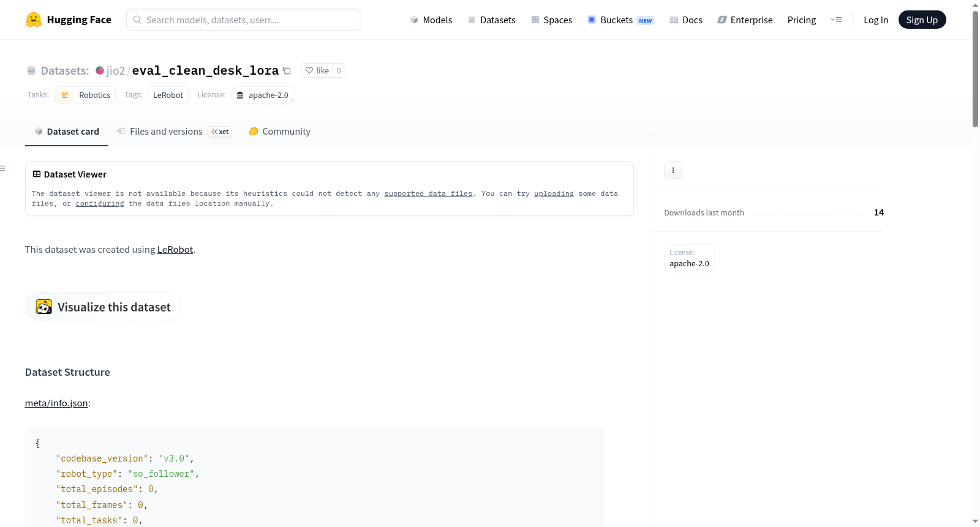Expand the left table of contents icon

click(3, 168)
